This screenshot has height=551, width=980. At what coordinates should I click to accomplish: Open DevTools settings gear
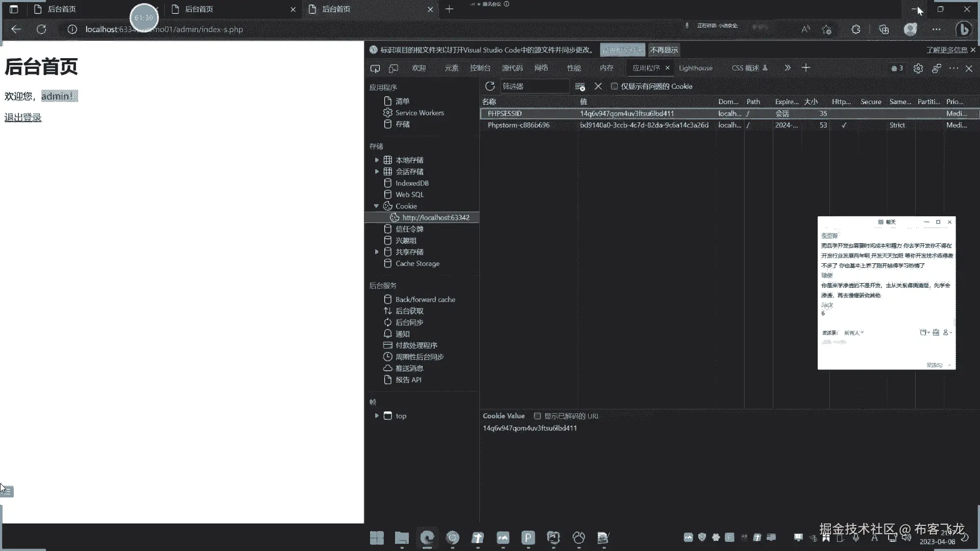(918, 68)
